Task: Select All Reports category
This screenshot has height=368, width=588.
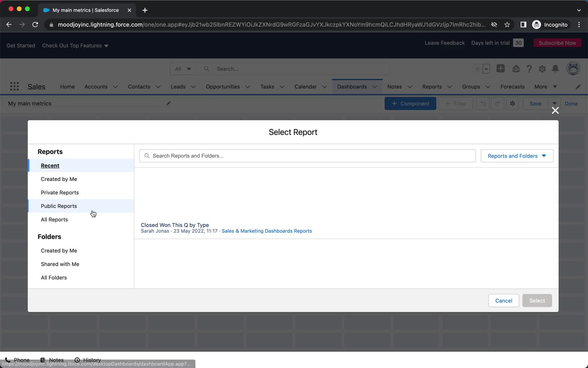Action: pyautogui.click(x=81, y=220)
